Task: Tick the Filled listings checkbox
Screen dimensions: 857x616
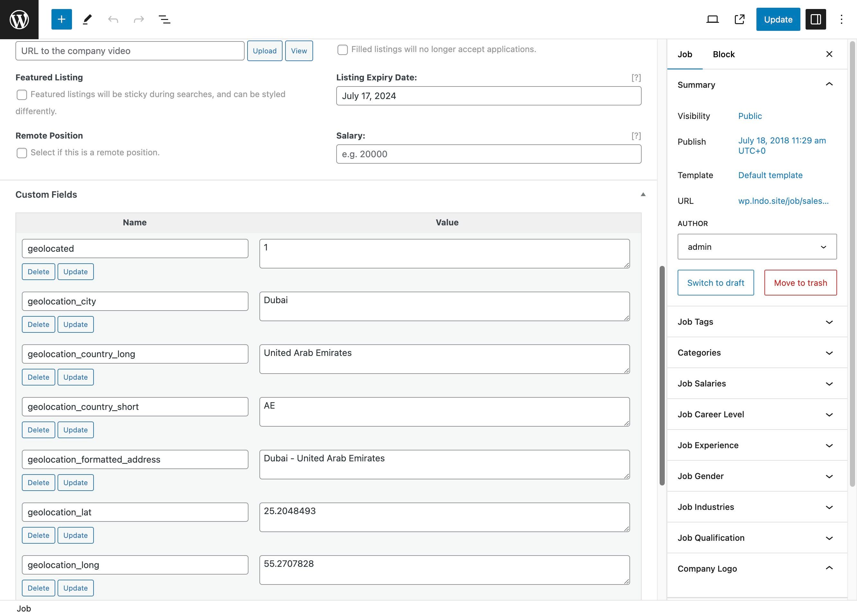Action: [342, 50]
